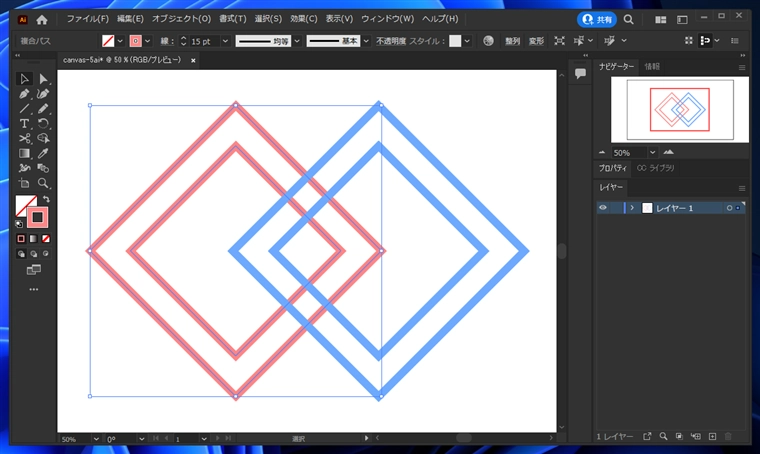Reset to default fill and stroke
Image resolution: width=760 pixels, height=454 pixels.
[19, 224]
